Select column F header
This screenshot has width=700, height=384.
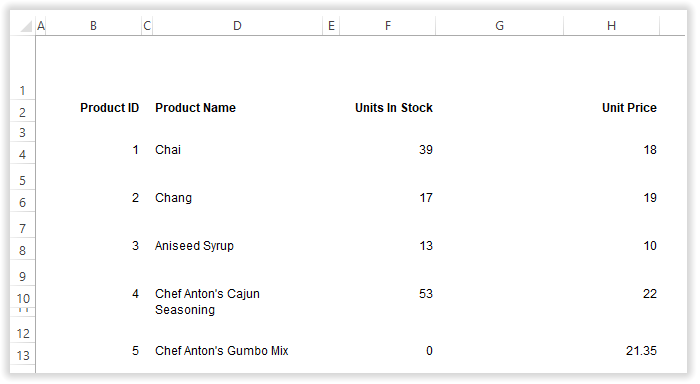coord(388,26)
